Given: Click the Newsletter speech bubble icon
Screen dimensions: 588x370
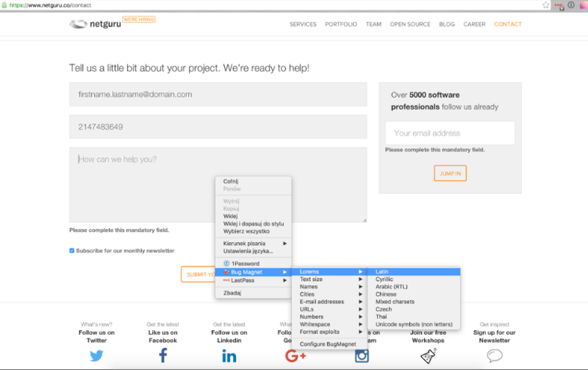Looking at the screenshot, I should 495,356.
